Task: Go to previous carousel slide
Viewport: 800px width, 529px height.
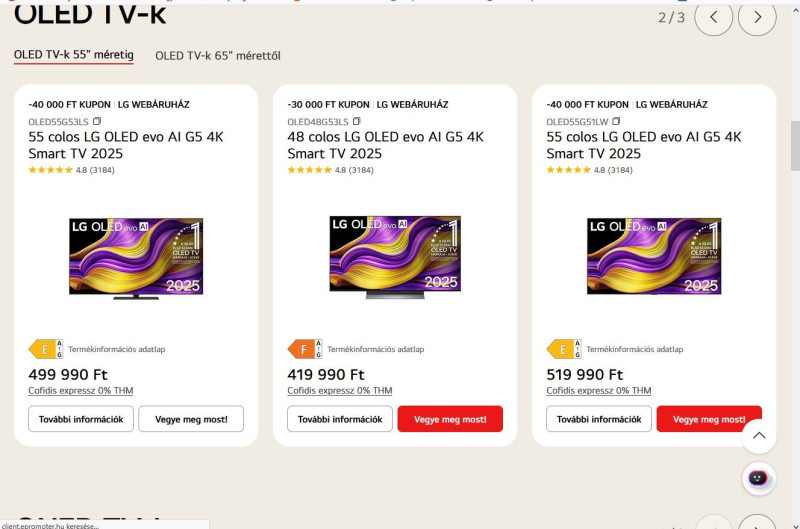Action: [x=713, y=17]
